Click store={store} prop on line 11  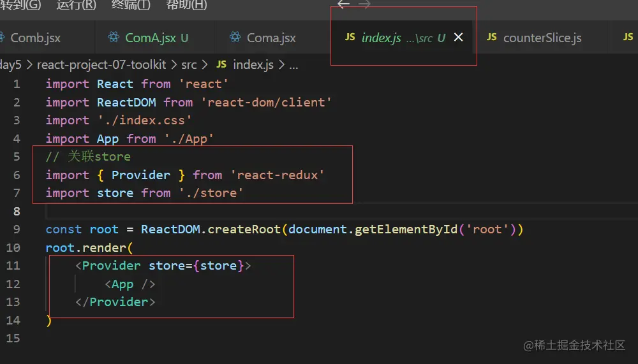(x=196, y=266)
